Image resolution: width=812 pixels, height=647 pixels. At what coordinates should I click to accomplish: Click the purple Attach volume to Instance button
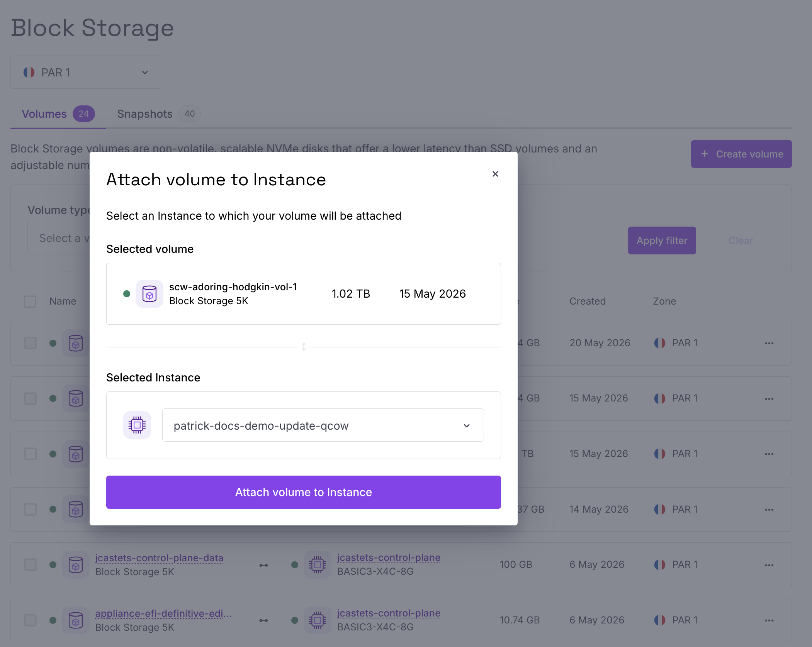pyautogui.click(x=304, y=492)
